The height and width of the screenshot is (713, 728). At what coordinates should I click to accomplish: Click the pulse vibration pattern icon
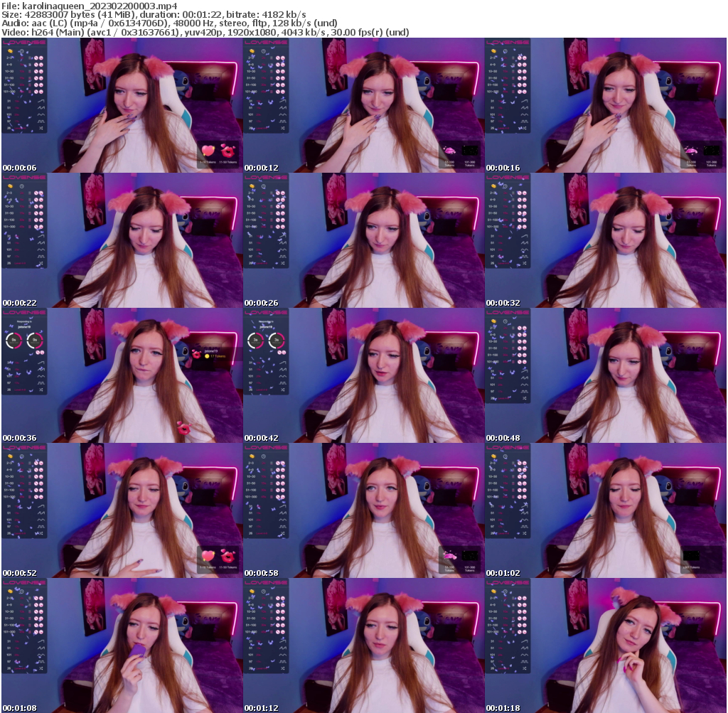pyautogui.click(x=41, y=120)
